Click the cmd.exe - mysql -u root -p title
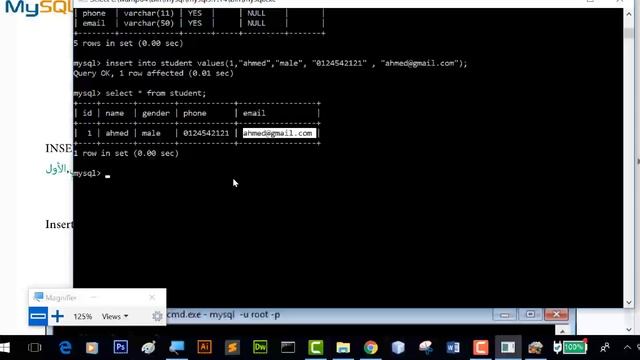Screen dimensions: 640x360 [x=223, y=315]
